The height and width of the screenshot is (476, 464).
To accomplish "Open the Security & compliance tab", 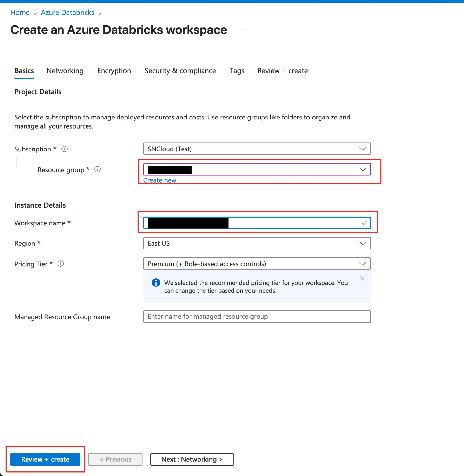I will (x=180, y=71).
